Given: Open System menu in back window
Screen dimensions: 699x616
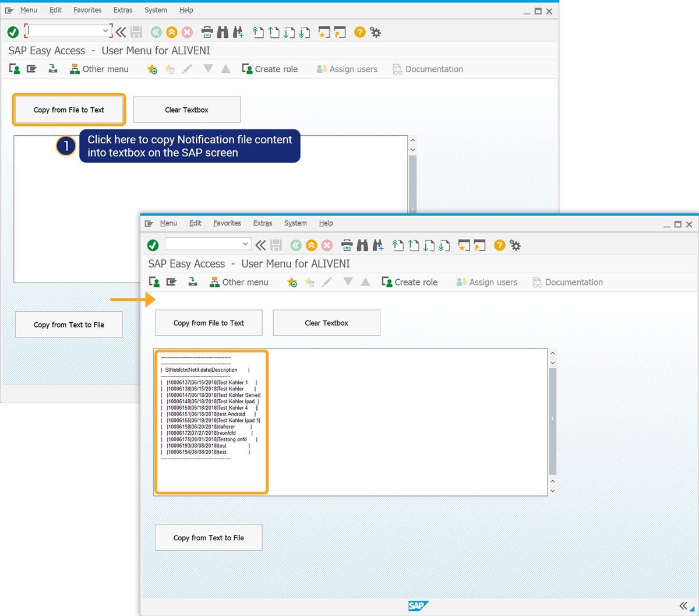Looking at the screenshot, I should coord(156,10).
